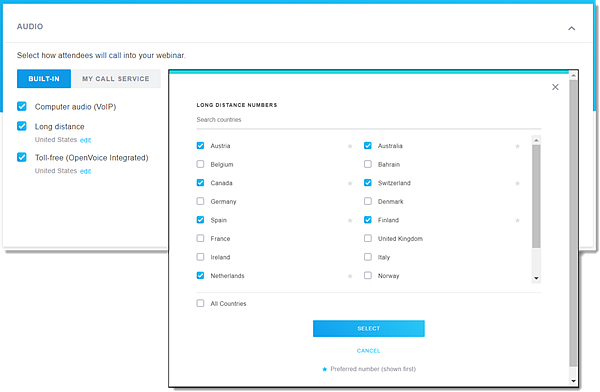Check the Bahrain checkbox
This screenshot has height=392, width=600.
pos(368,164)
